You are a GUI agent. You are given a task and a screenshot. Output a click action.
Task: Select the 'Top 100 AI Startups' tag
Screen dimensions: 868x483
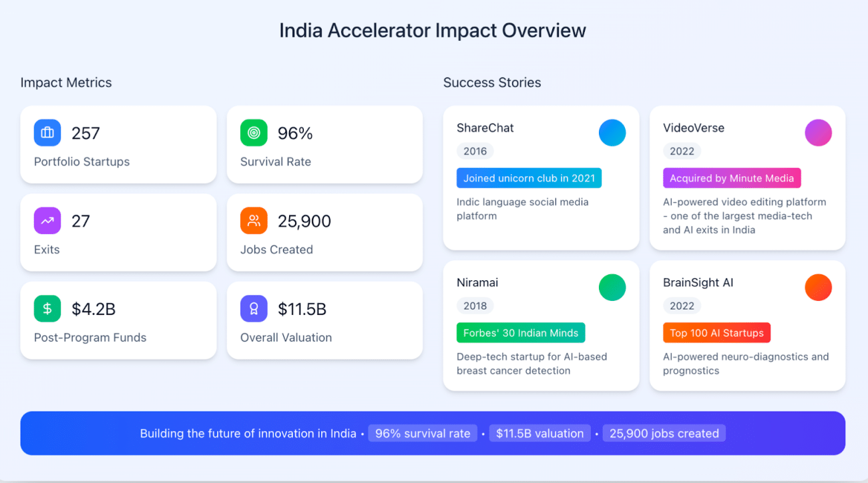717,333
